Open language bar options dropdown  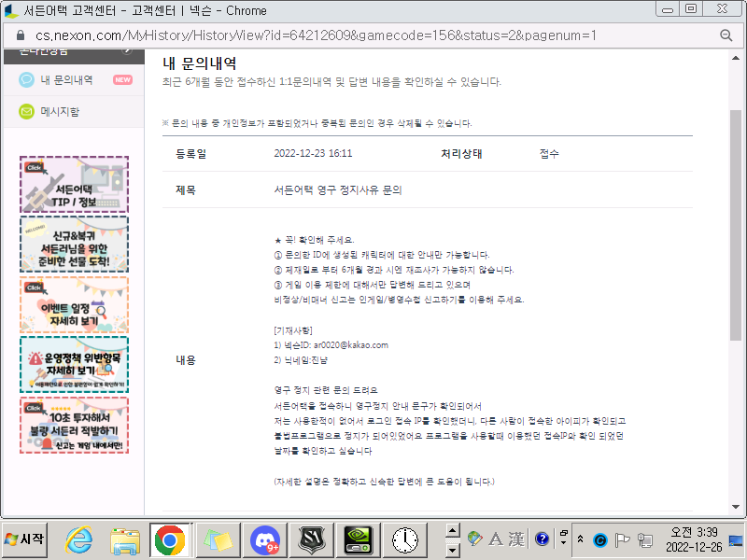(564, 539)
